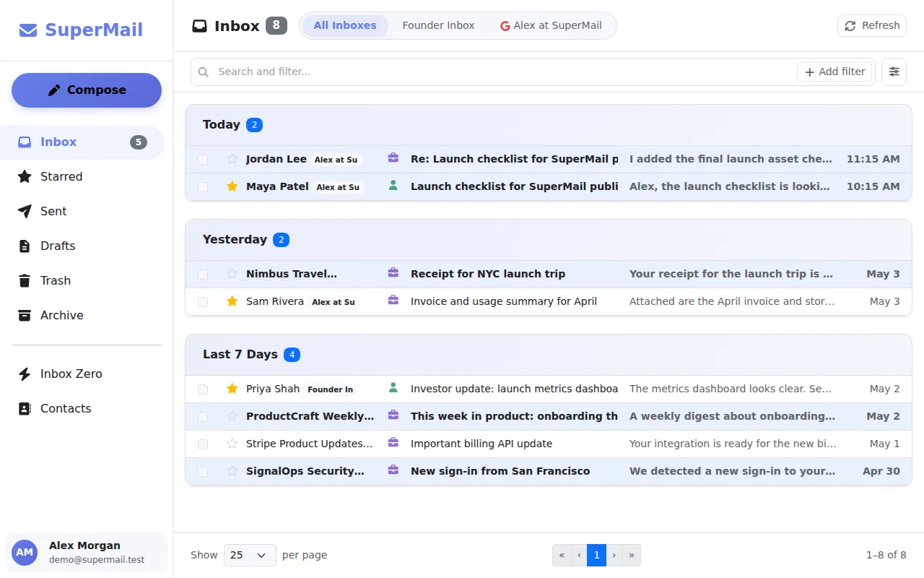Select the ProductCraft Weekly email checkbox
The image size is (924, 578).
click(x=203, y=417)
